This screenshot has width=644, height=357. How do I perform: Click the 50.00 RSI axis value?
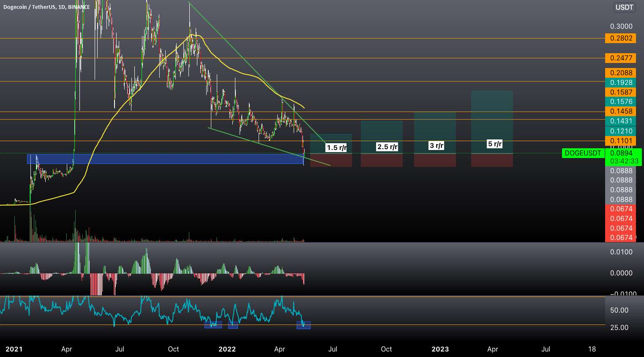[619, 310]
